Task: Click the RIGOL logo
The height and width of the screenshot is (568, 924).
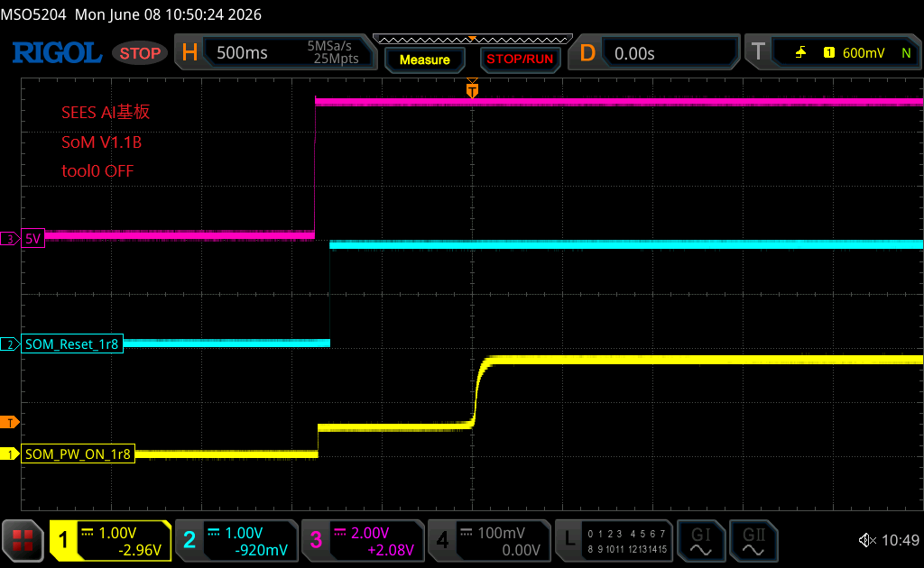Action: pyautogui.click(x=57, y=53)
